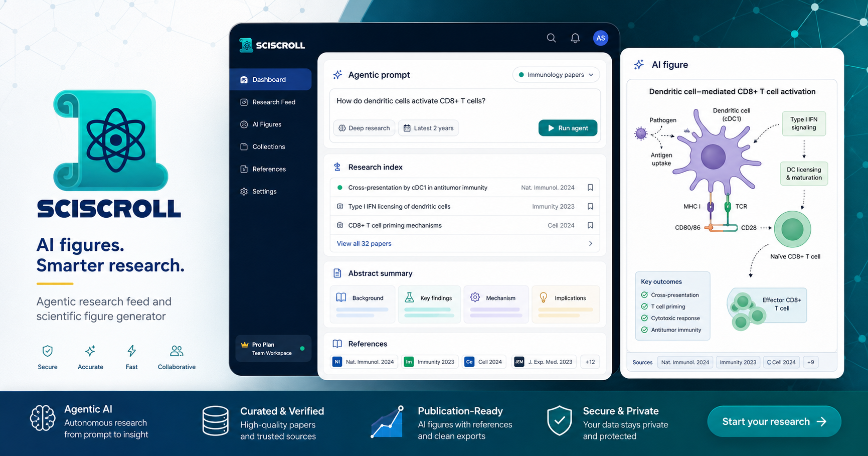Click the SciScroll logo in the app header

[x=272, y=45]
